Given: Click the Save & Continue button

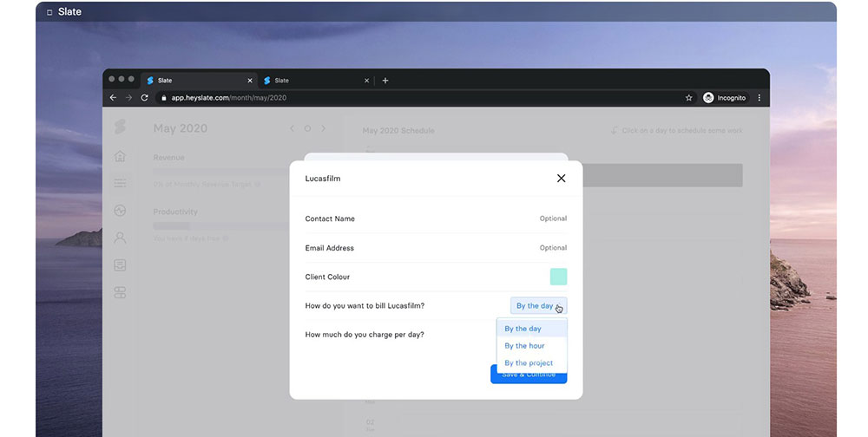Looking at the screenshot, I should [x=529, y=375].
